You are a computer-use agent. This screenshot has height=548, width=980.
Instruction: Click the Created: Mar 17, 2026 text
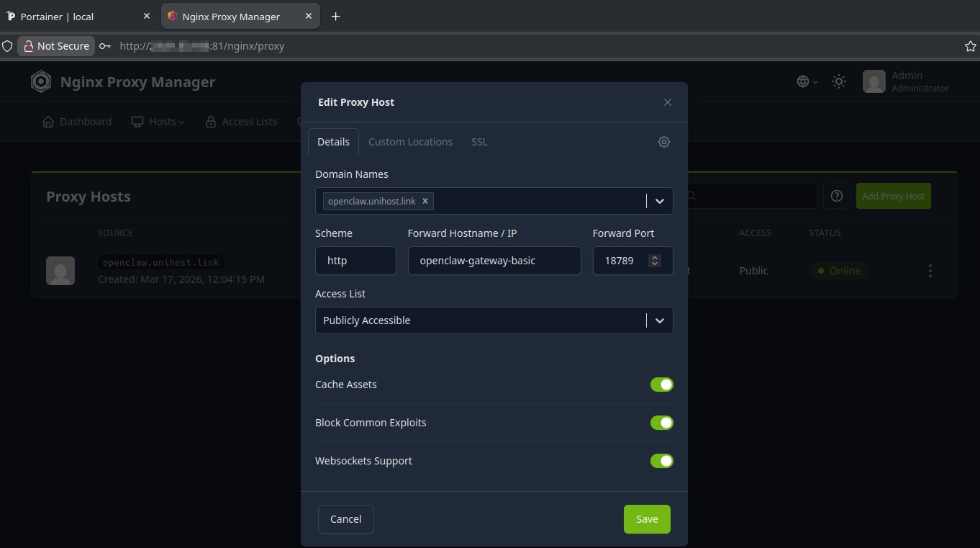(x=181, y=279)
